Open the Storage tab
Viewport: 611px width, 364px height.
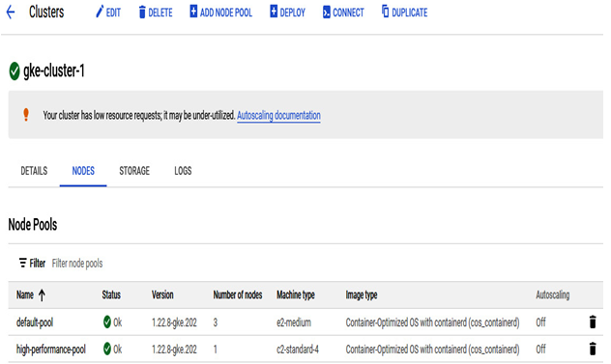coord(134,171)
